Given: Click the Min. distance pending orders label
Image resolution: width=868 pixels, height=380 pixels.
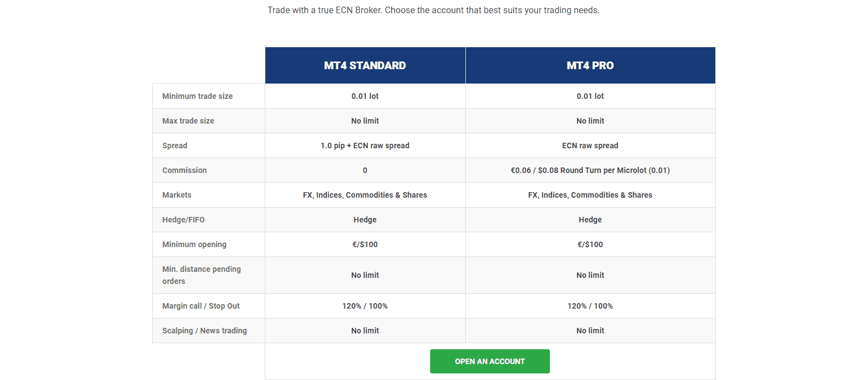Looking at the screenshot, I should 201,275.
